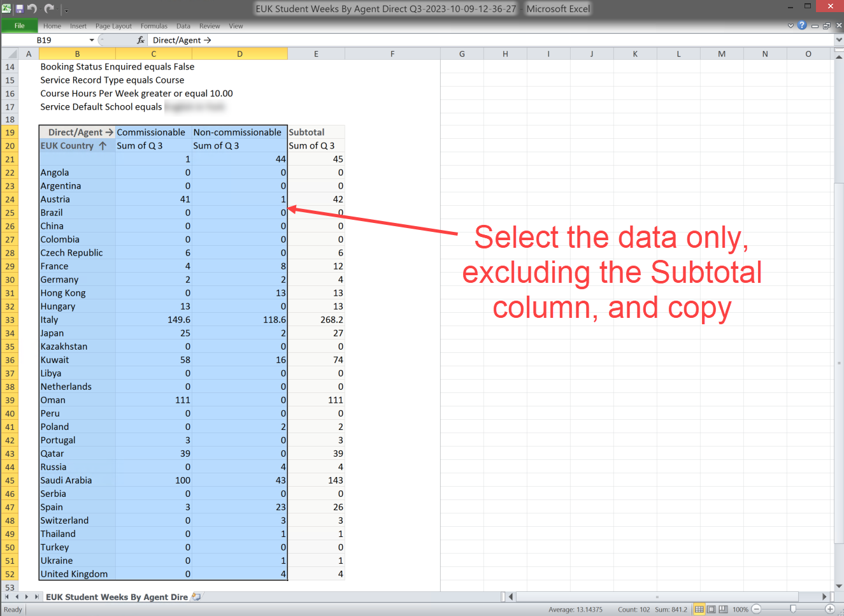Select the Saudi Arabia cell

(x=77, y=480)
